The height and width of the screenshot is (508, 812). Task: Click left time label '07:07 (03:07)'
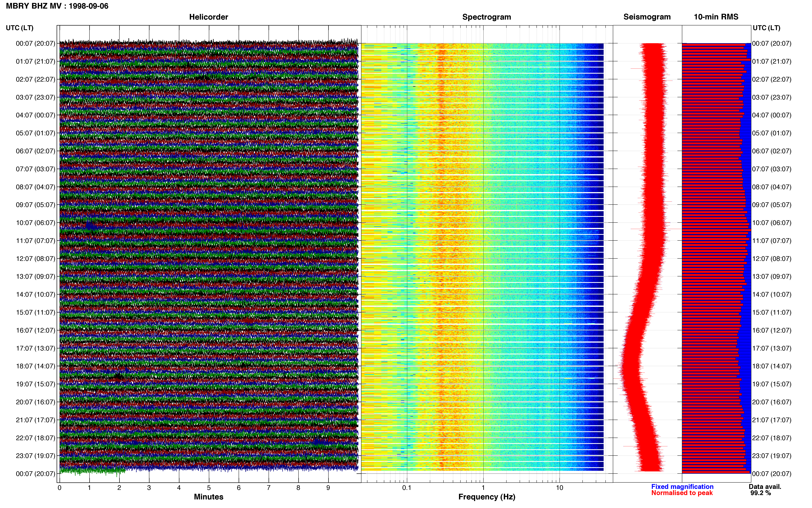point(35,169)
